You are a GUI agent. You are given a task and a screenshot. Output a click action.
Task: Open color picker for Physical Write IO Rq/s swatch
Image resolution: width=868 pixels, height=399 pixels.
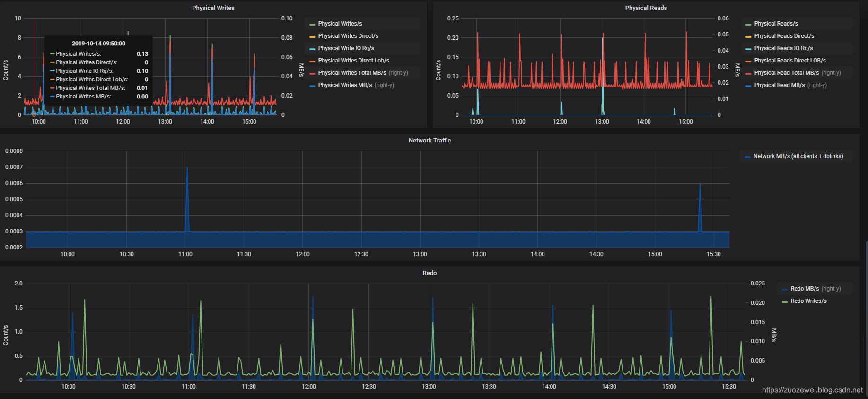pyautogui.click(x=312, y=49)
